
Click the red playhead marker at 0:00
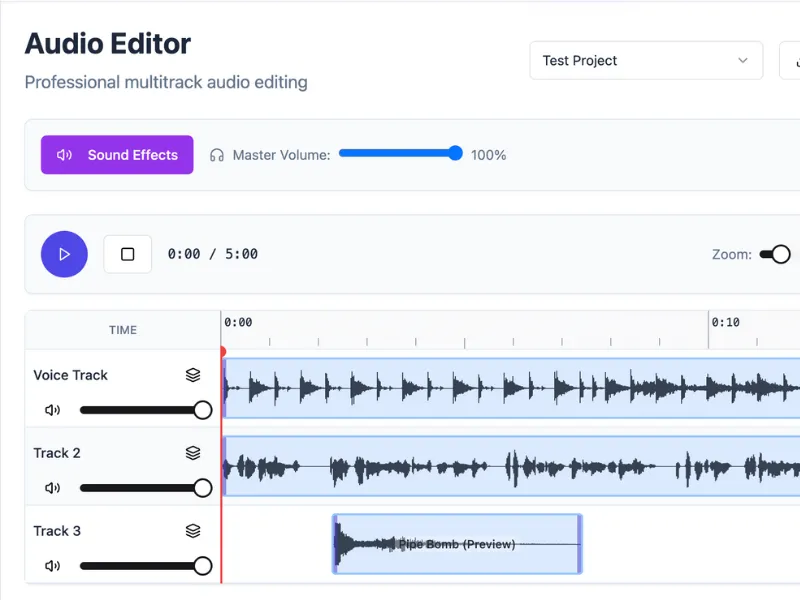point(222,352)
